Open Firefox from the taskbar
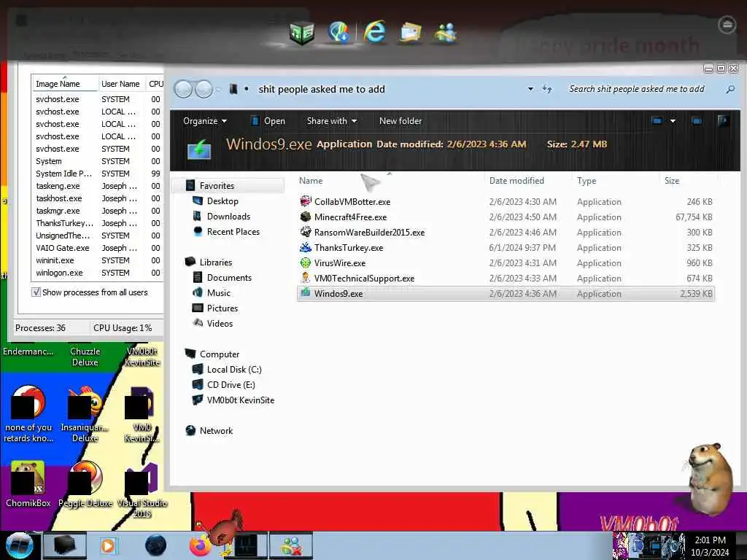 coord(201,545)
